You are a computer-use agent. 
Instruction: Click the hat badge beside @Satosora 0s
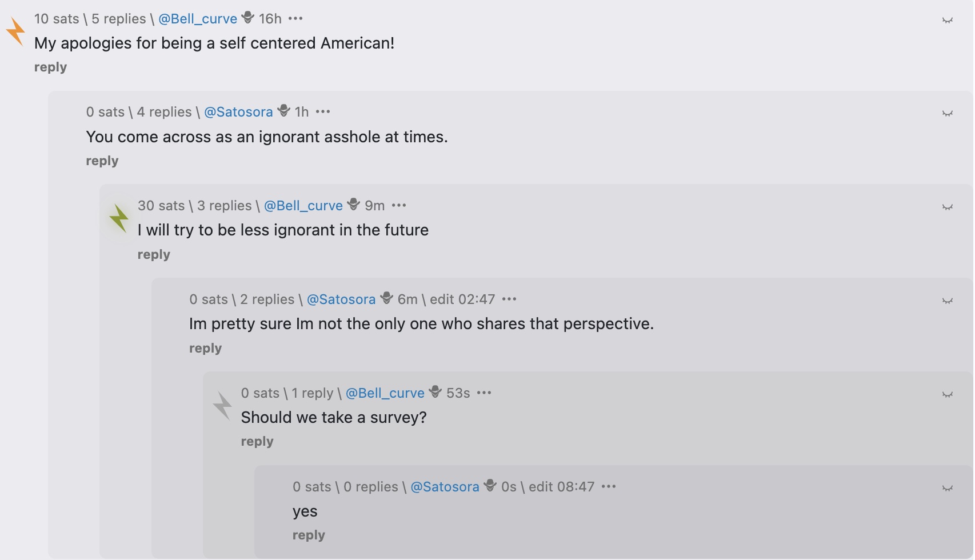coord(490,486)
